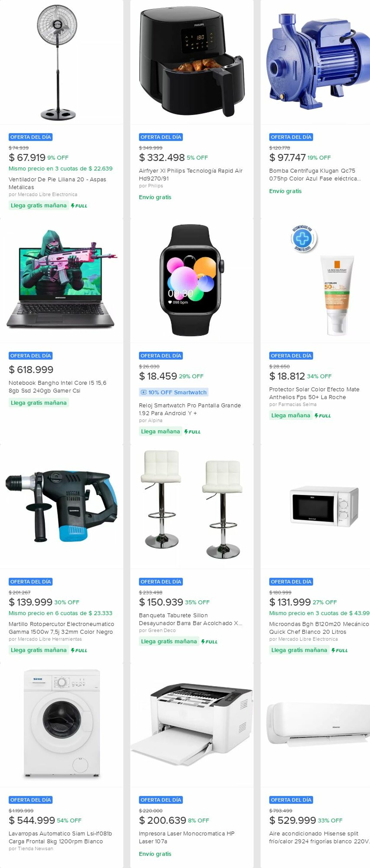Image resolution: width=370 pixels, height=868 pixels.
Task: Click Llega gratis mañana on Bangho notebook
Action: tap(39, 403)
